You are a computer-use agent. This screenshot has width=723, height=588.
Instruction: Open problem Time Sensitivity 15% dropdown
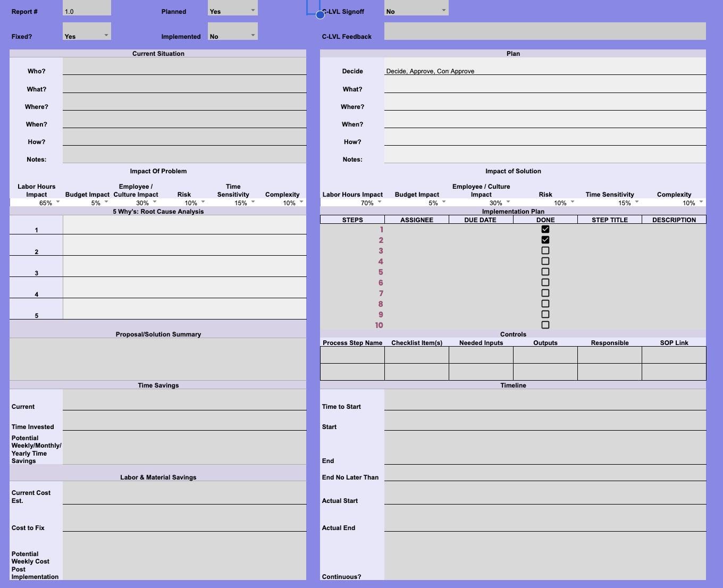253,202
